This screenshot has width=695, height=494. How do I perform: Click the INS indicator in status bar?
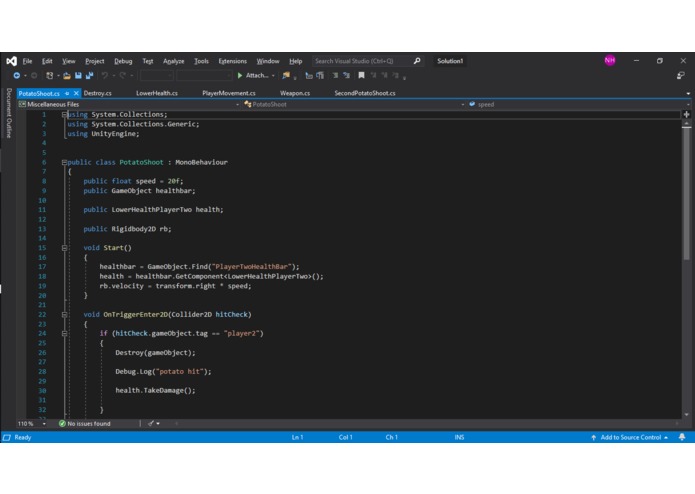(459, 438)
